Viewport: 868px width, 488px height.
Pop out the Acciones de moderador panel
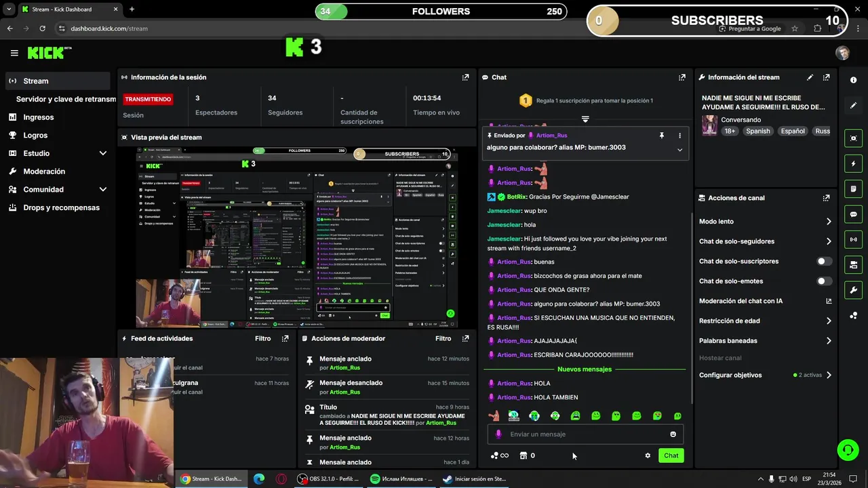point(465,338)
